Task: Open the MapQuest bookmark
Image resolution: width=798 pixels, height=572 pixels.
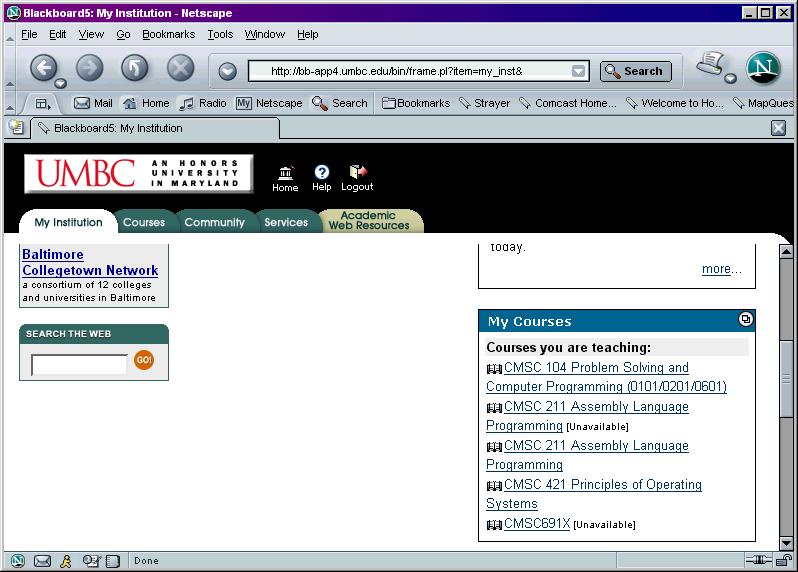Action: (x=762, y=103)
